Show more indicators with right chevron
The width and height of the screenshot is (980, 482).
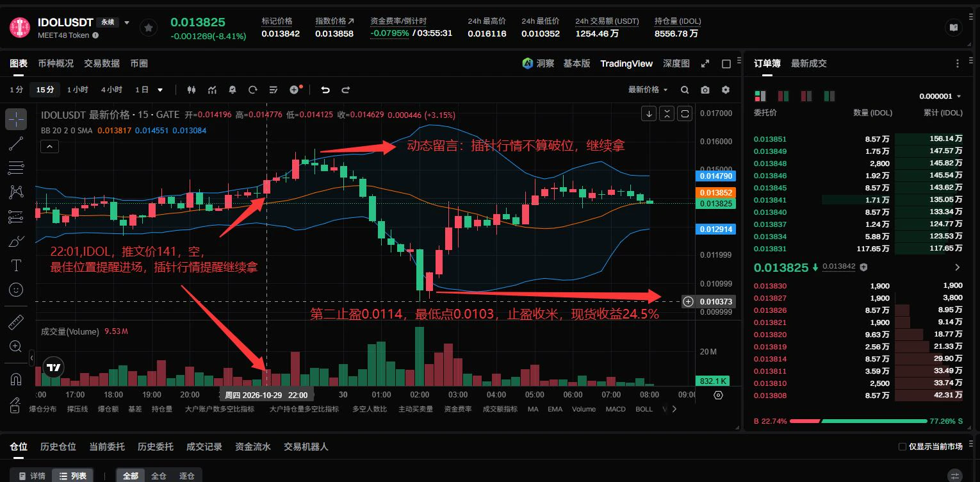tap(674, 409)
